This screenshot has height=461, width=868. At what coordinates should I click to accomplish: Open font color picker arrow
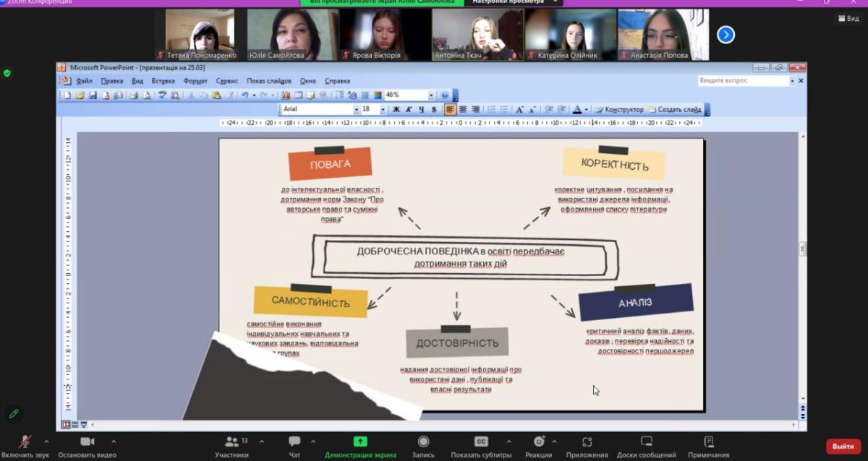pyautogui.click(x=586, y=110)
